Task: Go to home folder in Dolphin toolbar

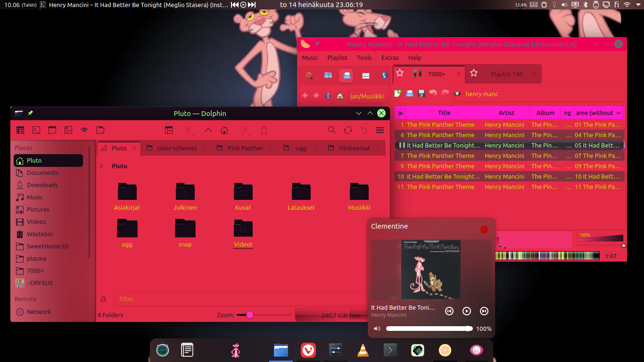Action: [x=224, y=130]
